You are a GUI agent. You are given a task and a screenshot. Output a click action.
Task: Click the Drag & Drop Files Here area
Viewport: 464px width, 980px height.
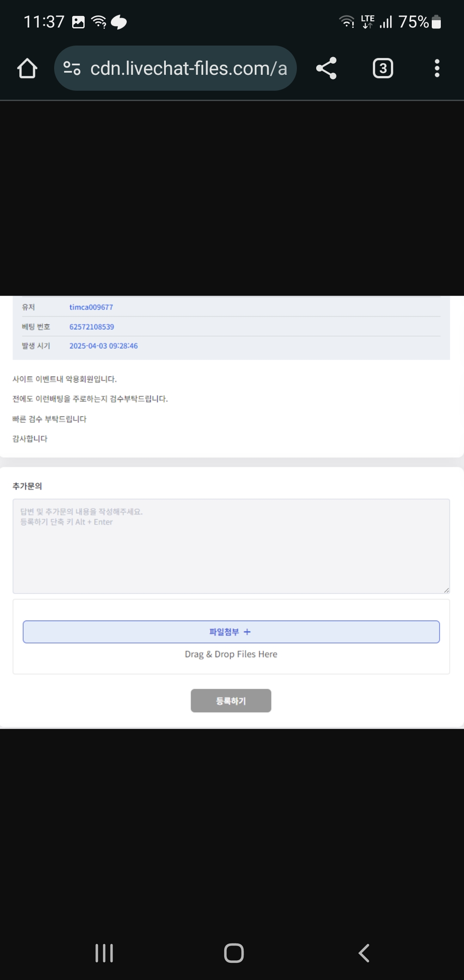[231, 654]
